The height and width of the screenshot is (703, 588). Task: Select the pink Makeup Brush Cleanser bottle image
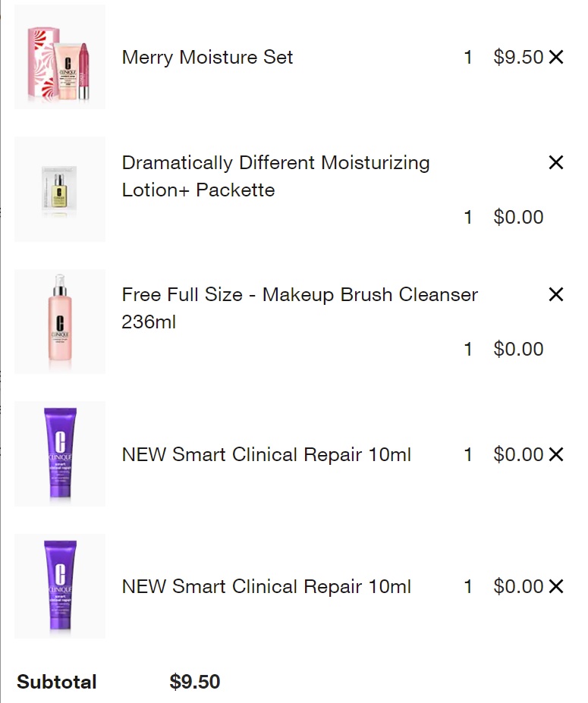[x=60, y=321]
